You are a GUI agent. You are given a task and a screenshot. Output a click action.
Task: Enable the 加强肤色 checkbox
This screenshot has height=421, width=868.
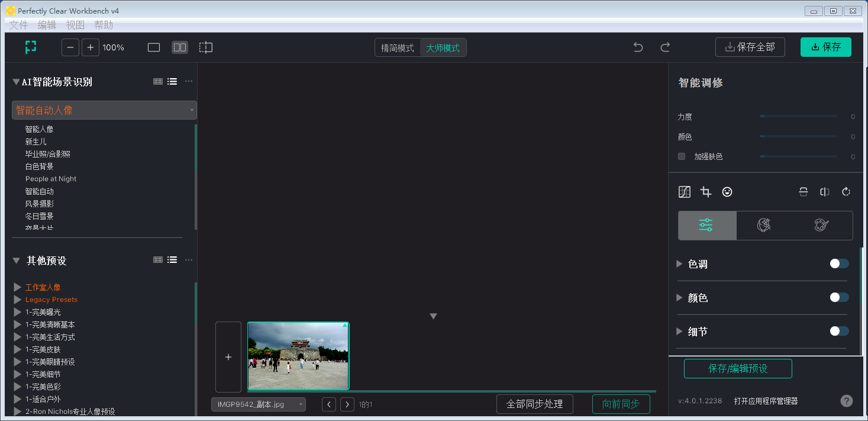[x=682, y=156]
